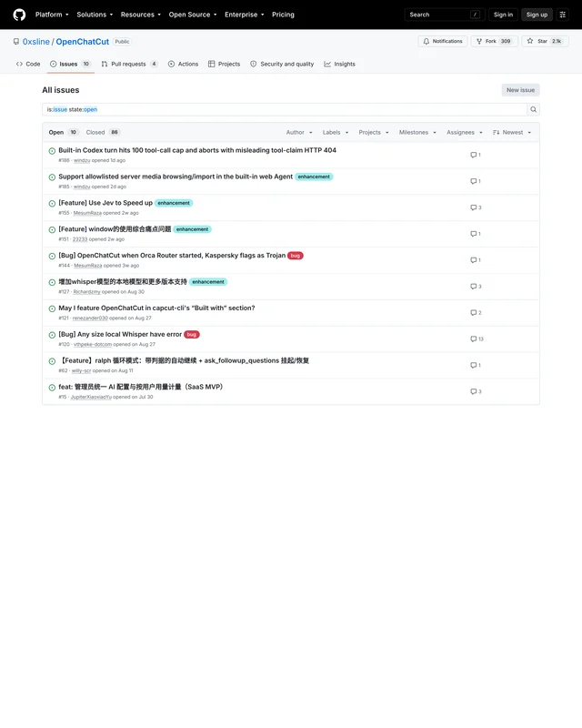The image size is (582, 728).
Task: Click the open-issue icon for capcut-cli Built with issue
Action: 52,308
